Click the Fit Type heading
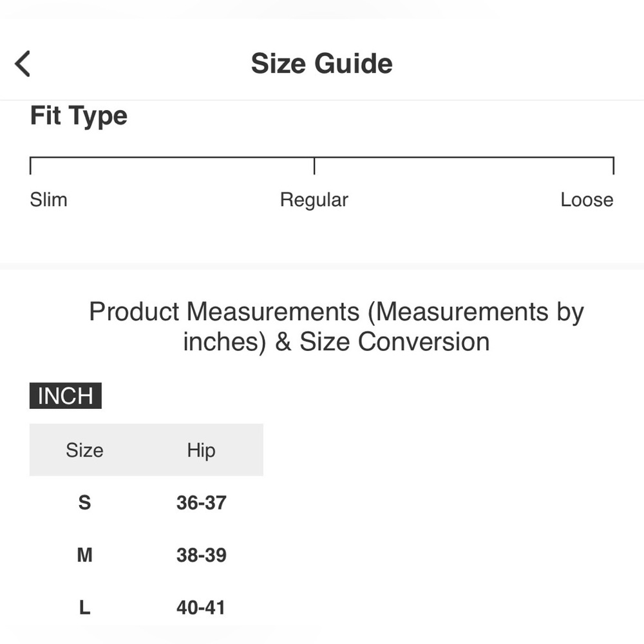This screenshot has width=644, height=644. pos(79,116)
